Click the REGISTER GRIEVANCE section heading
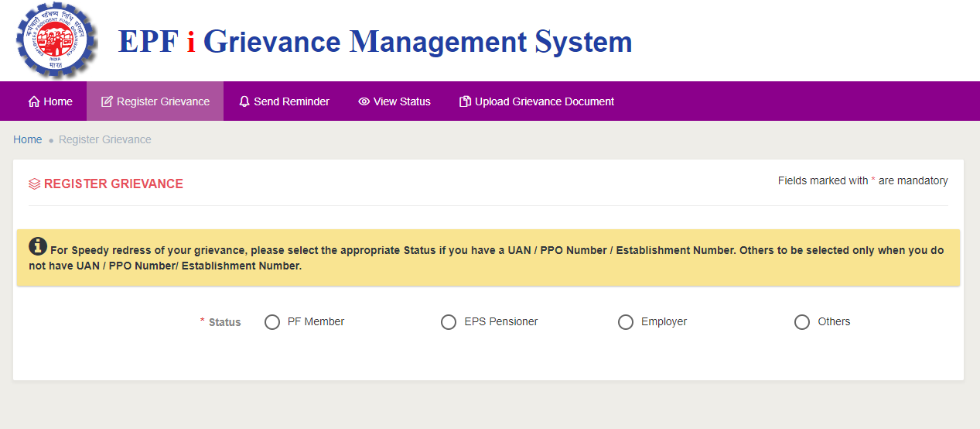The width and height of the screenshot is (980, 429). (114, 184)
